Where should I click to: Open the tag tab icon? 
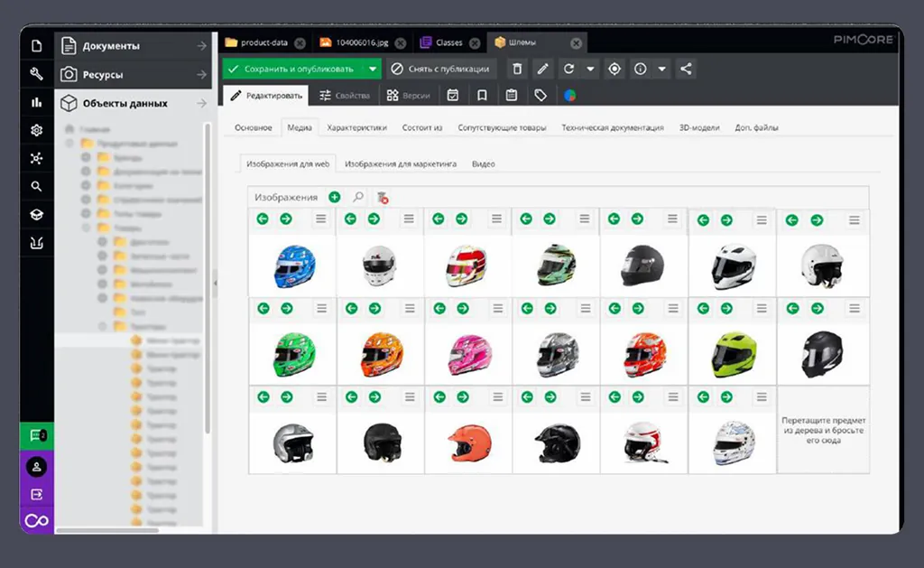541,96
